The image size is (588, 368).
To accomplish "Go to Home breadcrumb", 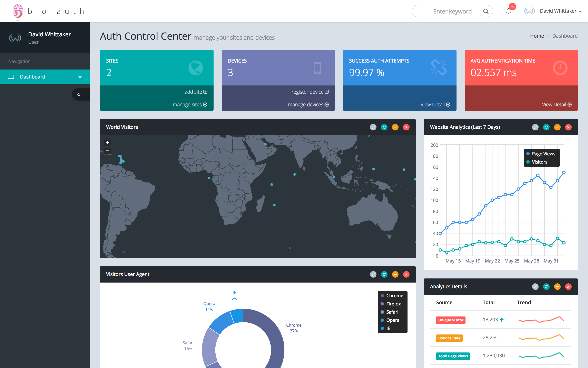I will tap(537, 36).
